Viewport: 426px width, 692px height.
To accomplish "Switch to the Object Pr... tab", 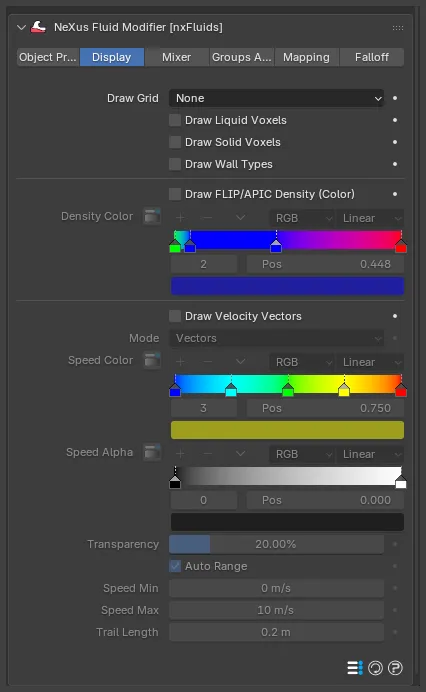I will [x=48, y=57].
